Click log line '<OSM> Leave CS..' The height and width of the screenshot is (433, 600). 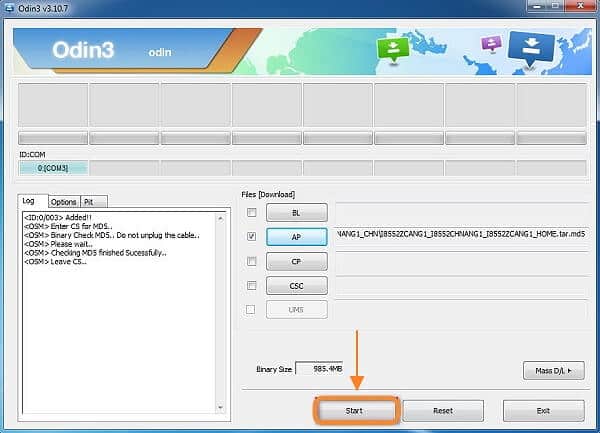coord(55,262)
